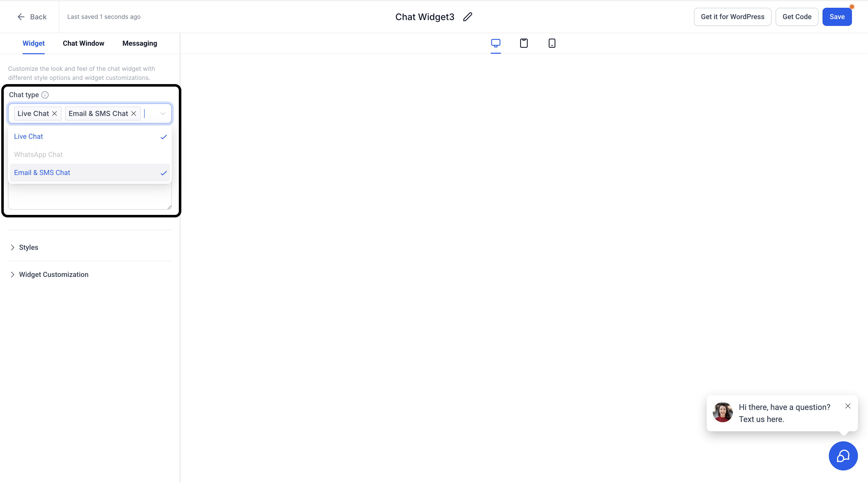
Task: Switch to mobile phone preview icon
Action: coord(552,43)
